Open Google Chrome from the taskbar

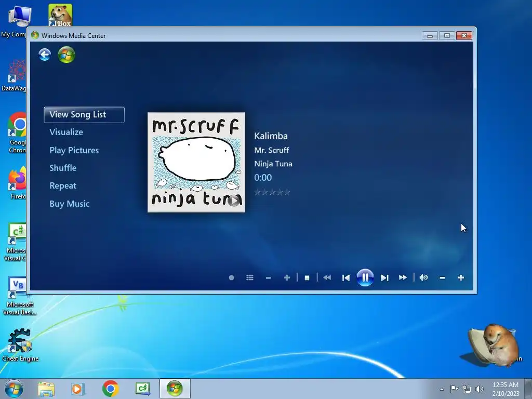[x=110, y=389]
